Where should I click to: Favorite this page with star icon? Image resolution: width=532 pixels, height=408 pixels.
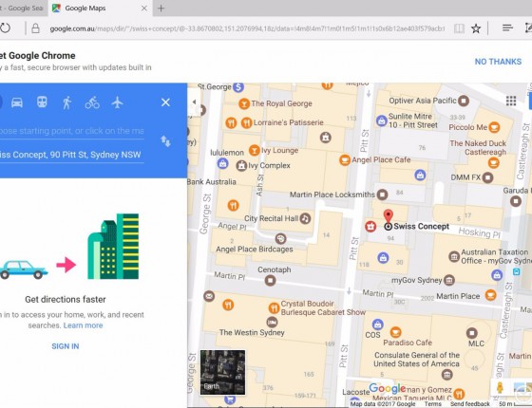[x=476, y=28]
